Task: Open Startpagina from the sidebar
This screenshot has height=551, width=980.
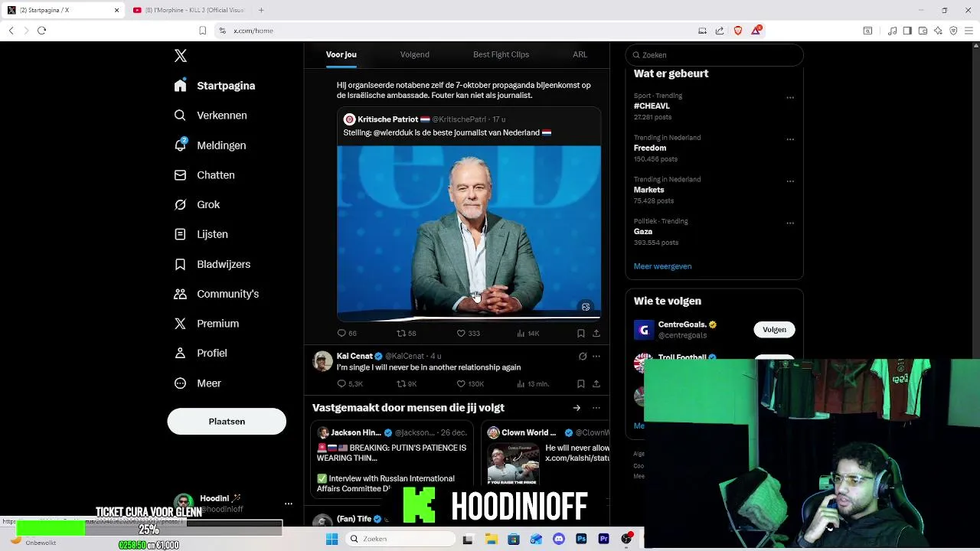Action: 215,86
